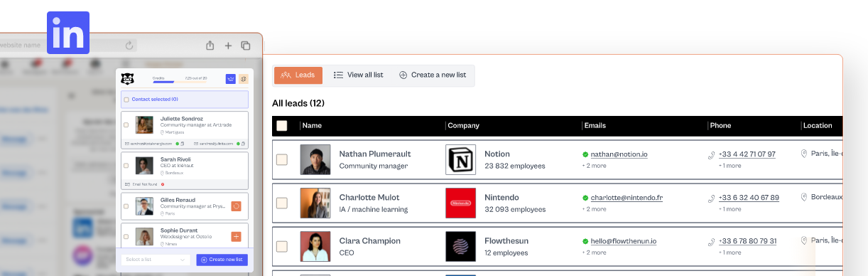Click phone icon in Charlotte's row

(x=712, y=198)
